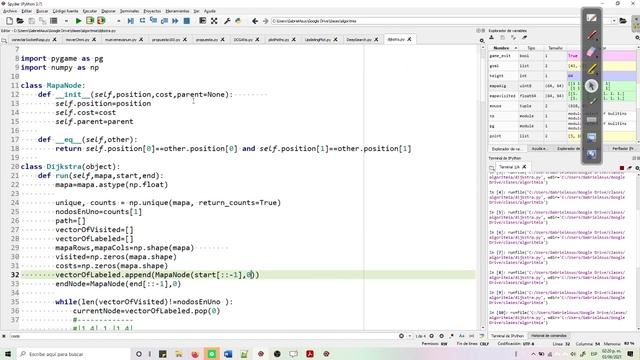Open the editor options gear menu
This screenshot has width=640, height=360.
click(482, 40)
